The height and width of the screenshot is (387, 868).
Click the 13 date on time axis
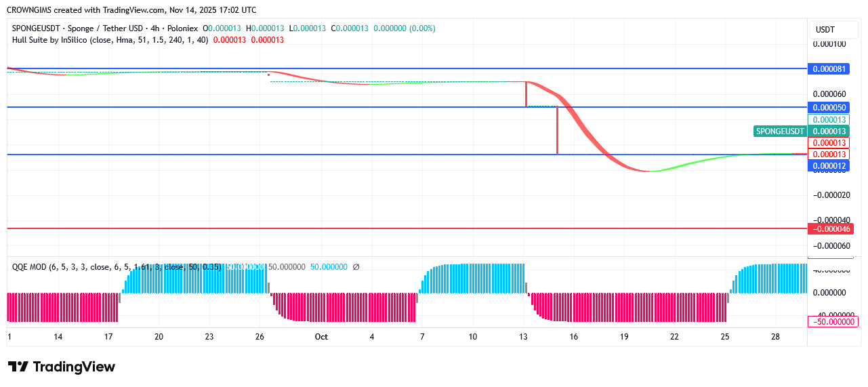523,337
